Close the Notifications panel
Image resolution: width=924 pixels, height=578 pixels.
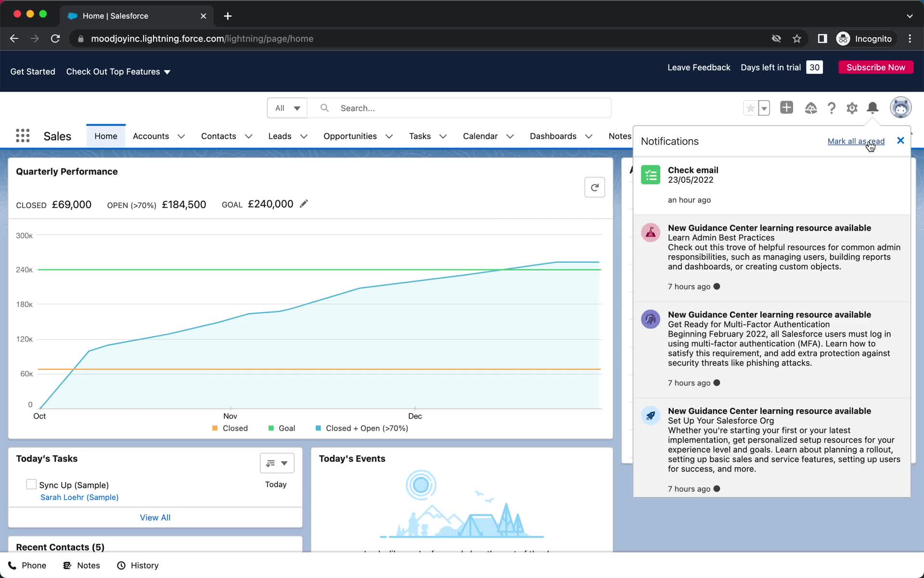tap(900, 141)
